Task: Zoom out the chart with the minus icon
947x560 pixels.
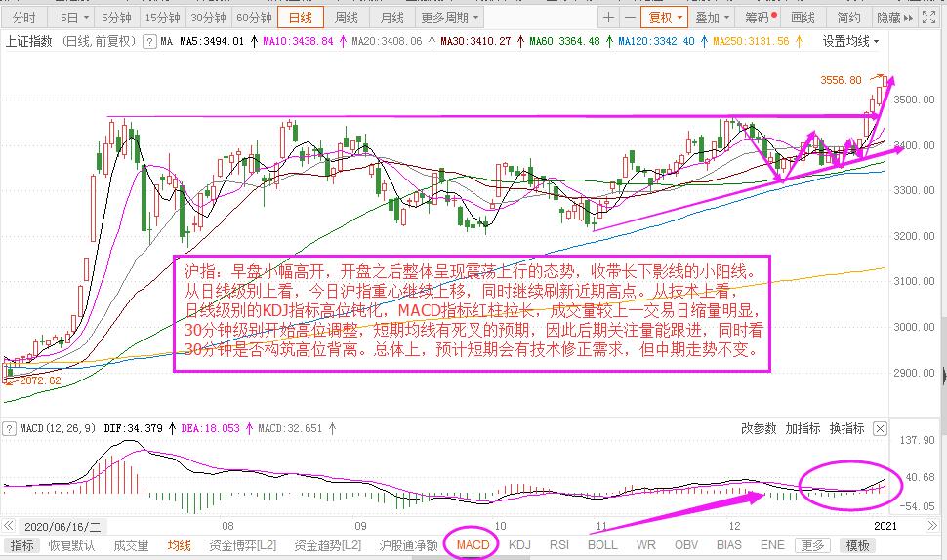Action: tap(630, 18)
